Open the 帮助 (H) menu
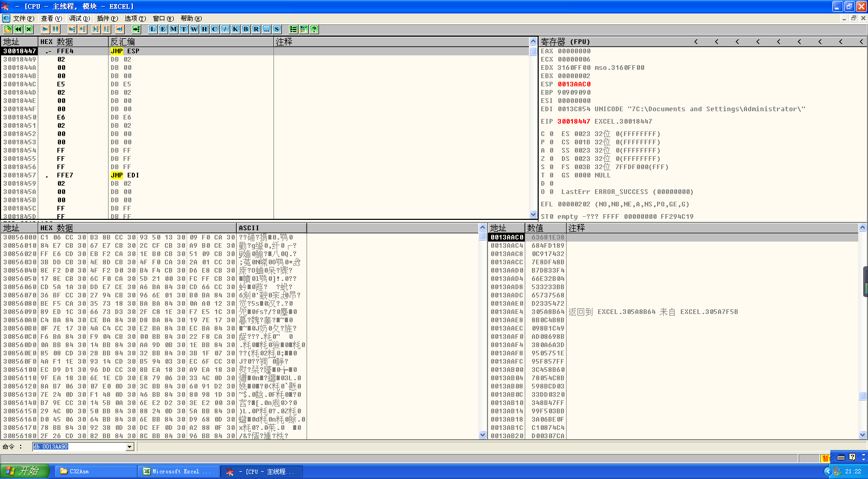Screen dimensions: 868x479 click(191, 19)
